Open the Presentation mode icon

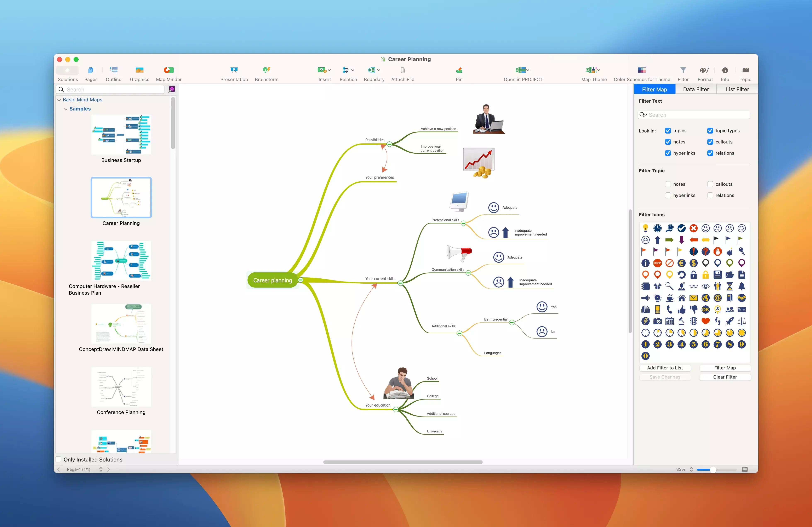click(x=234, y=70)
